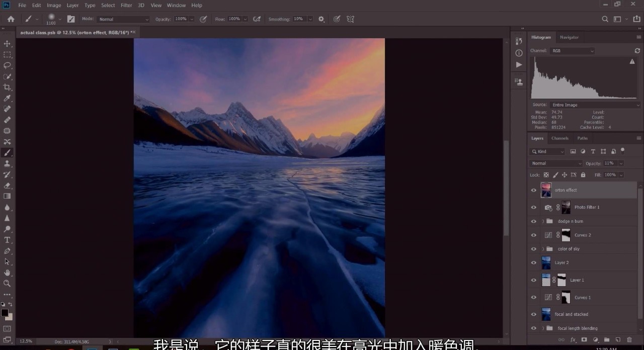Select the Type tool
The height and width of the screenshot is (350, 644).
click(x=7, y=240)
